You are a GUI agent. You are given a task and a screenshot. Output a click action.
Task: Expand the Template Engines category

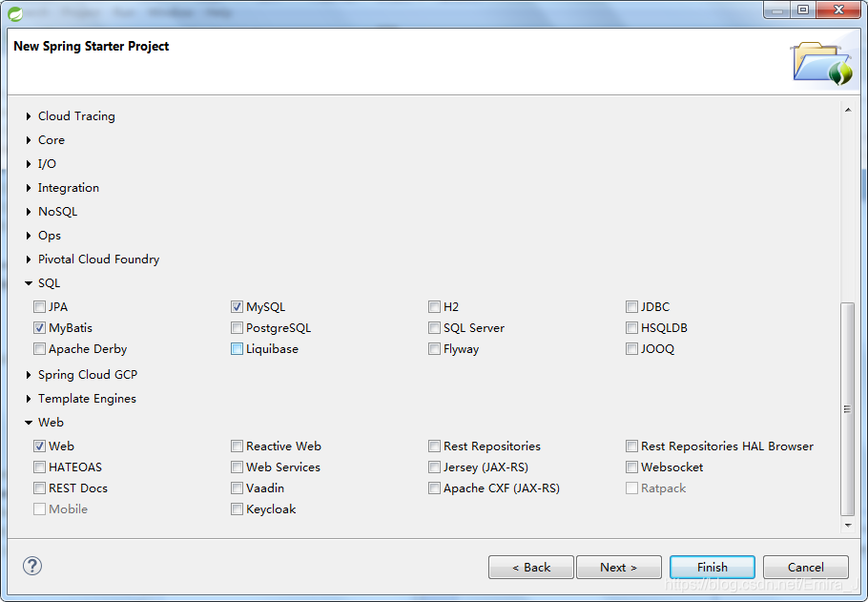pos(29,399)
